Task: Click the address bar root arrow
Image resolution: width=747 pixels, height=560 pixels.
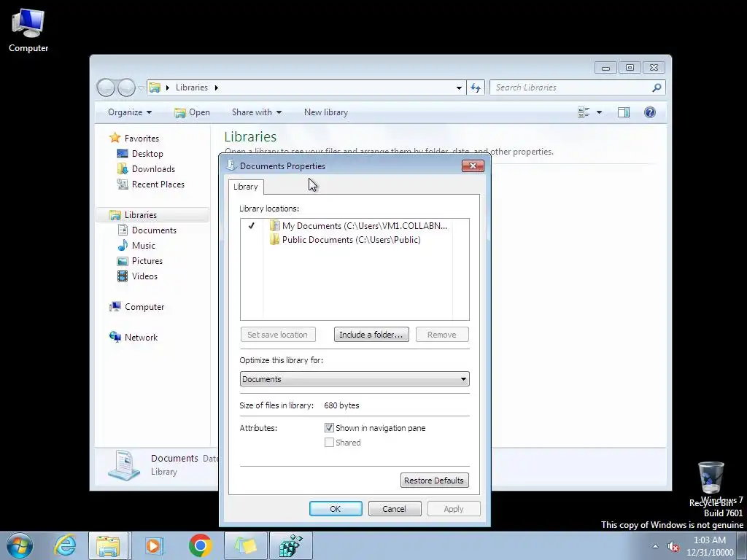Action: tap(167, 87)
